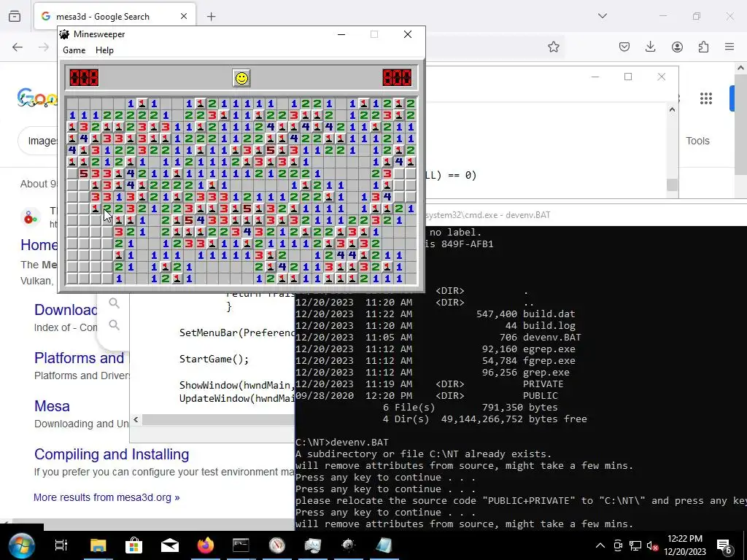The width and height of the screenshot is (747, 560).
Task: Click More results from mesa3d.org link
Action: [107, 497]
